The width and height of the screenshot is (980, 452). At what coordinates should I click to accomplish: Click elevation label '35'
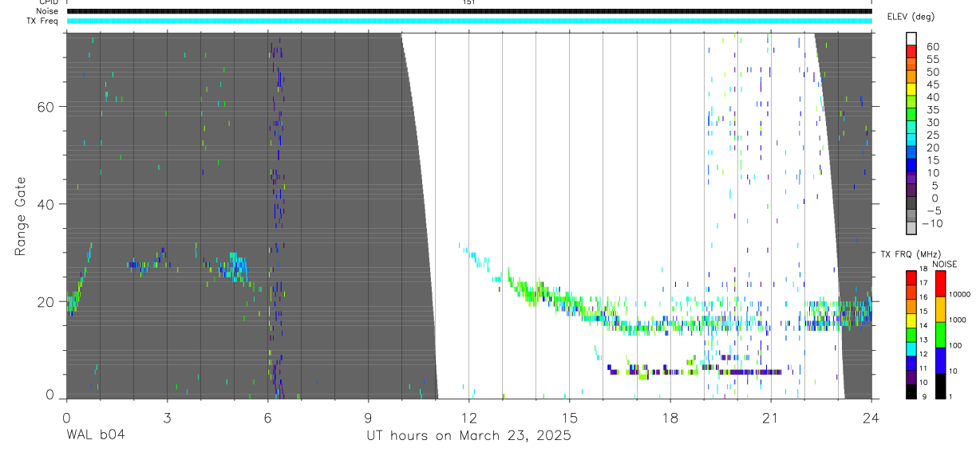(931, 110)
